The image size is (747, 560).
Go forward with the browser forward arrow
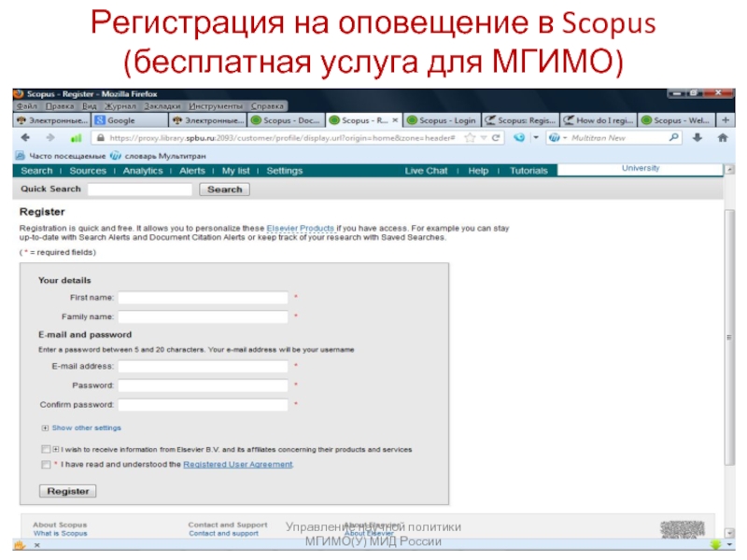click(x=50, y=137)
